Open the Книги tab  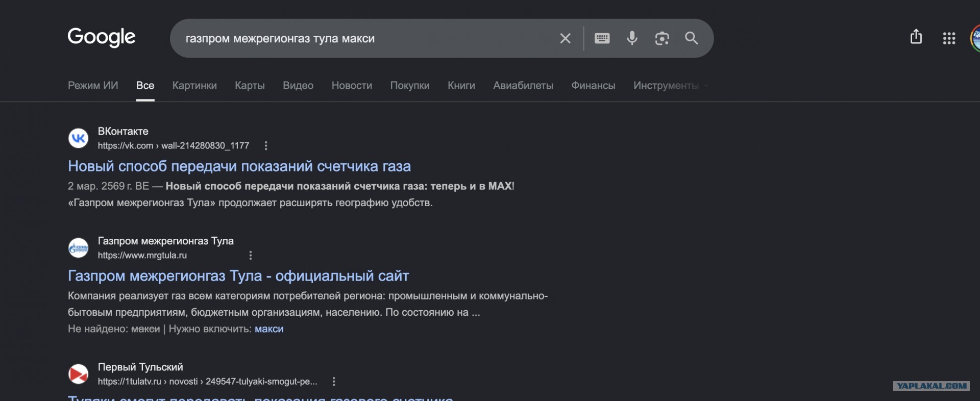tap(461, 85)
